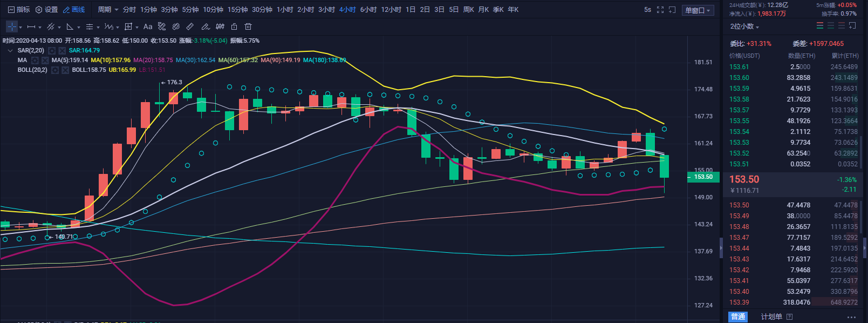The width and height of the screenshot is (868, 323).
Task: Select the crosshair cursor tool
Action: [12, 26]
